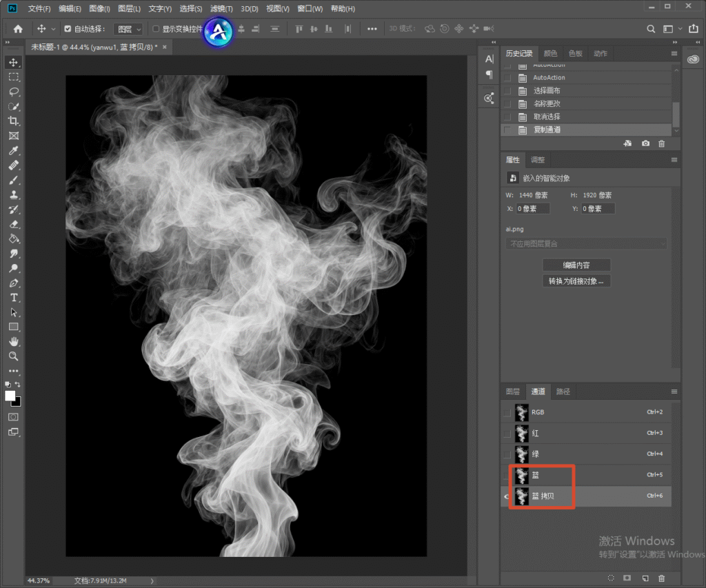Click the Home icon in options bar
The width and height of the screenshot is (706, 588).
pos(18,29)
